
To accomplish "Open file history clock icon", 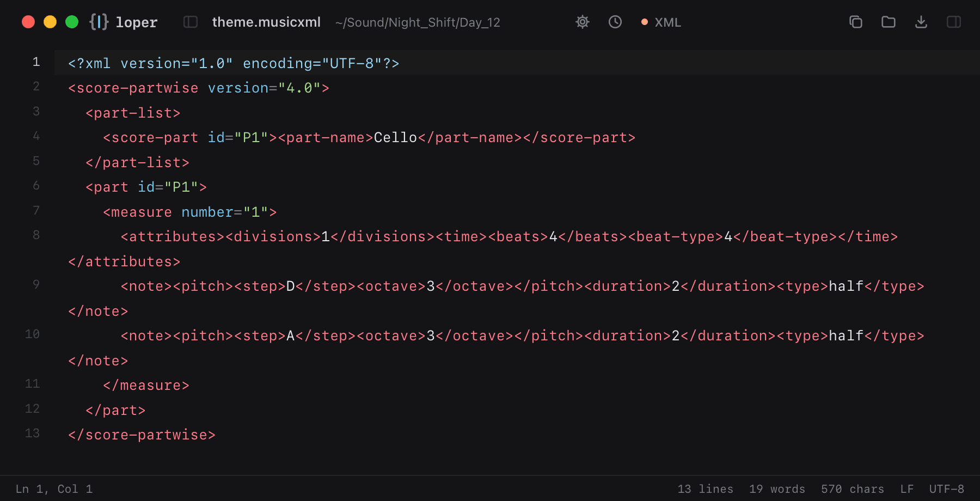I will 615,22.
